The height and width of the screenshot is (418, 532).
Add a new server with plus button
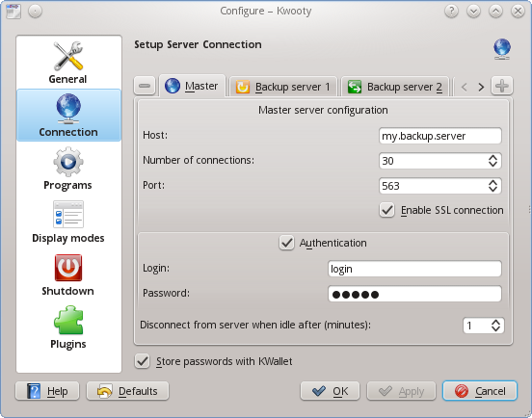pos(502,86)
